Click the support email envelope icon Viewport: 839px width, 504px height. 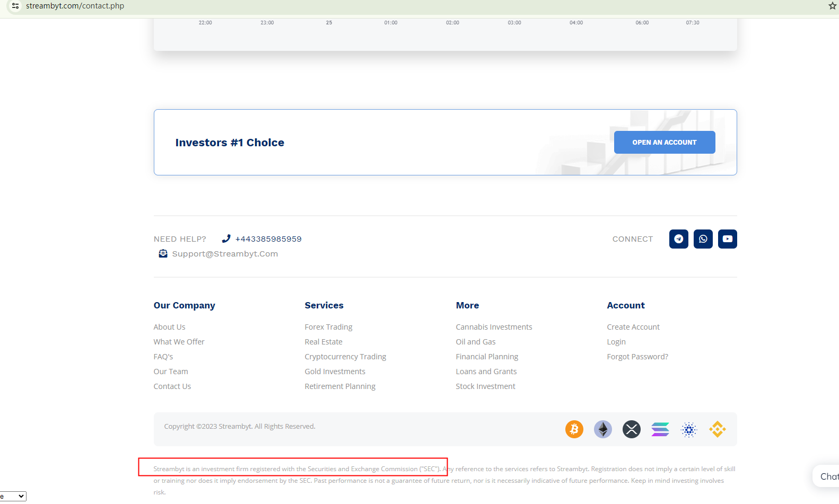click(x=163, y=254)
